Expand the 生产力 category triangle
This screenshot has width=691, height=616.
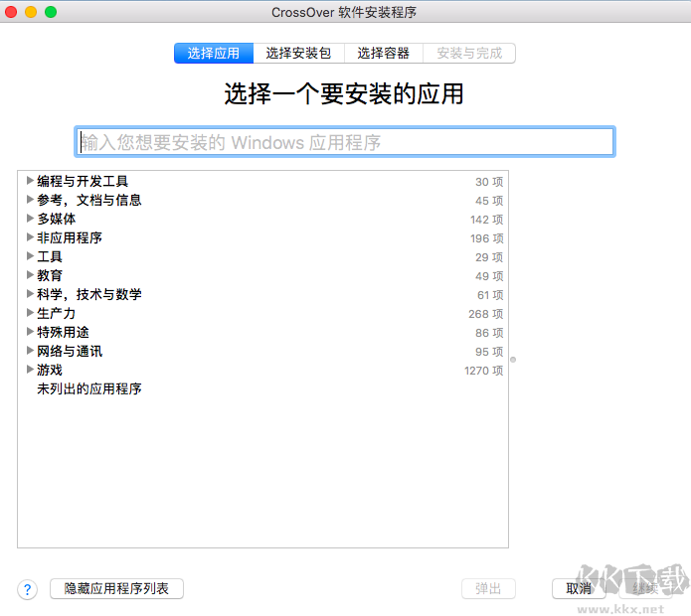coord(30,313)
